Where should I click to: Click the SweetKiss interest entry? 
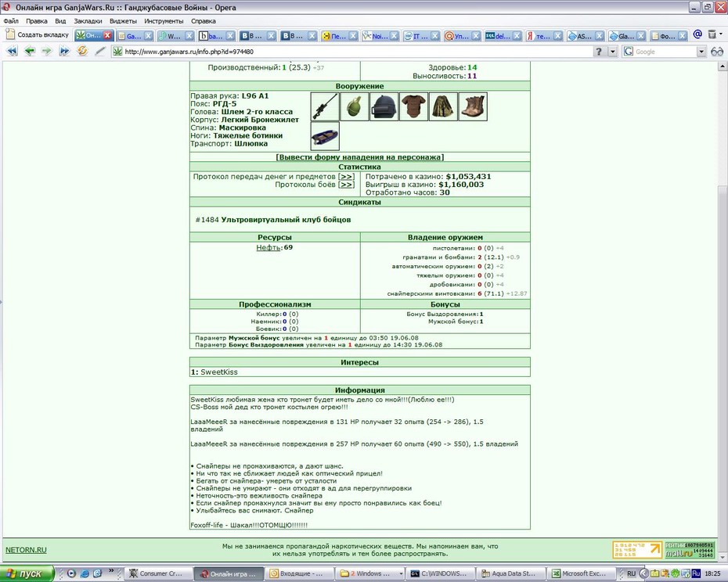coord(218,372)
